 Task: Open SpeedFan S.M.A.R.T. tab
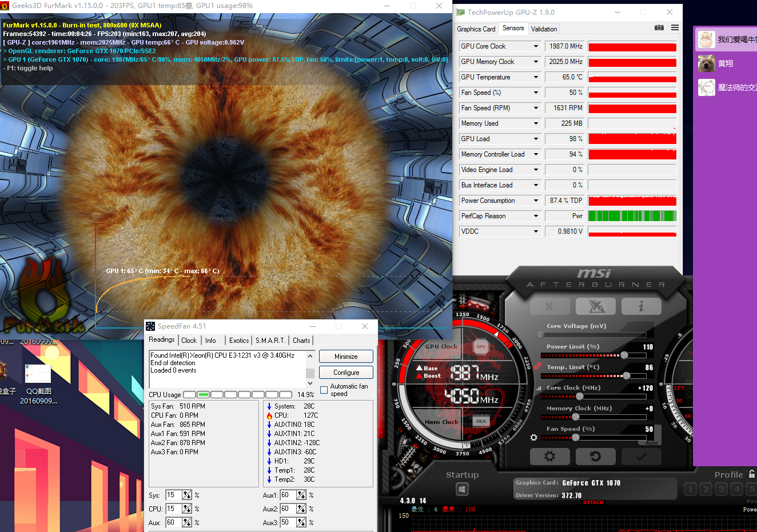270,341
